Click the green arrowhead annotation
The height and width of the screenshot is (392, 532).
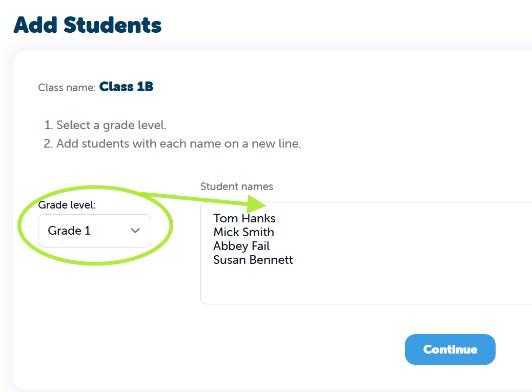coord(256,203)
